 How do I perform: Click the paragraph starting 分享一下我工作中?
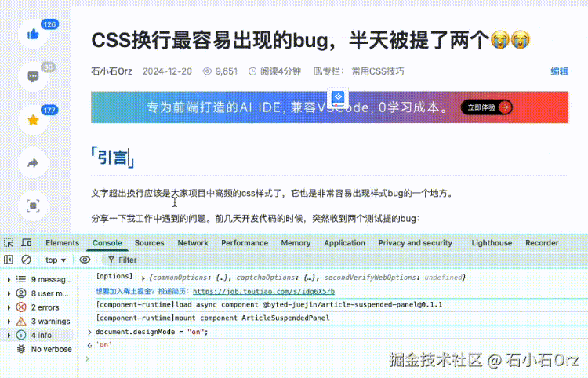click(x=256, y=218)
